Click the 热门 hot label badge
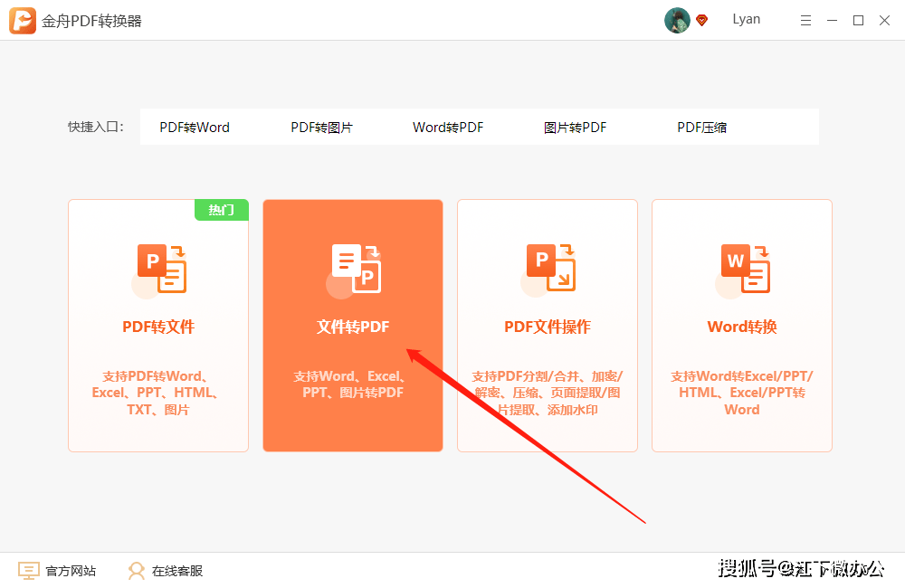This screenshot has height=588, width=905. coord(222,209)
